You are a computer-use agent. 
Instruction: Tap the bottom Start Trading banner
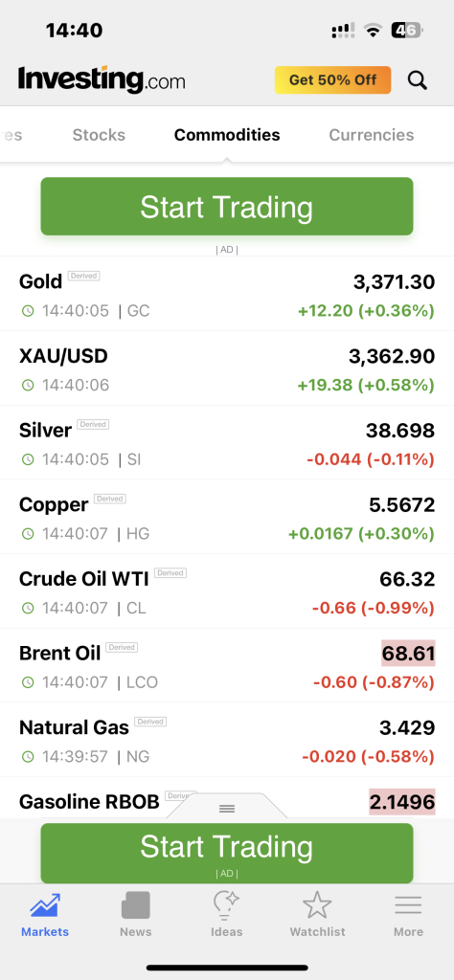click(x=227, y=853)
